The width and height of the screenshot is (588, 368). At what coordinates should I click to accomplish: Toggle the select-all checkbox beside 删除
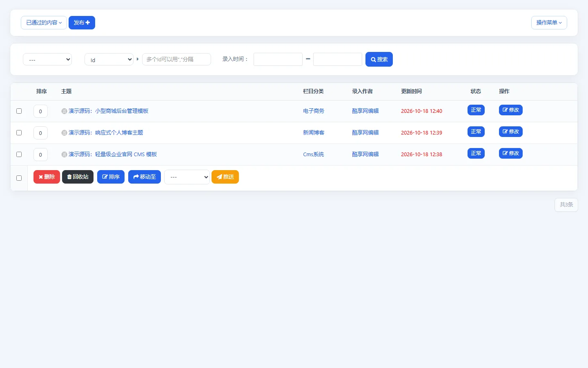pos(19,178)
